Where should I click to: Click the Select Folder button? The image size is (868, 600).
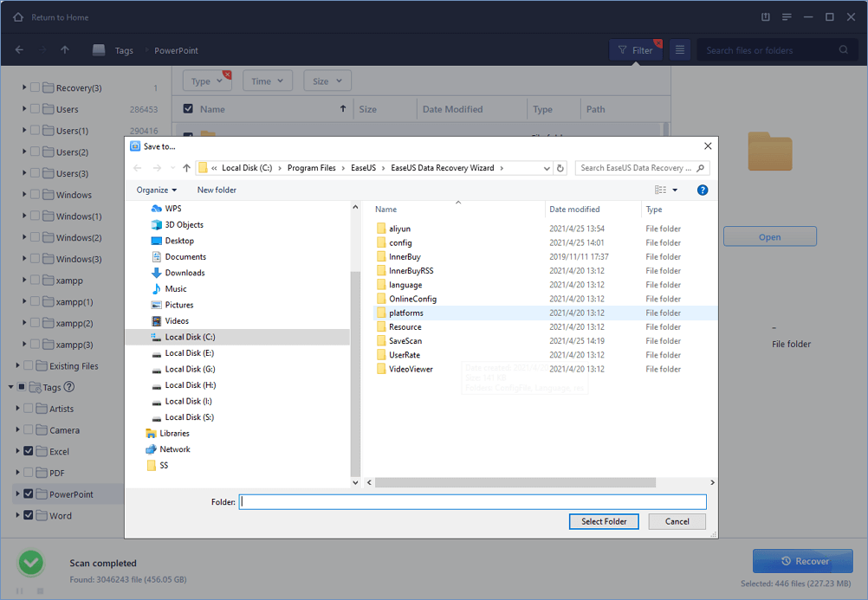pyautogui.click(x=604, y=521)
